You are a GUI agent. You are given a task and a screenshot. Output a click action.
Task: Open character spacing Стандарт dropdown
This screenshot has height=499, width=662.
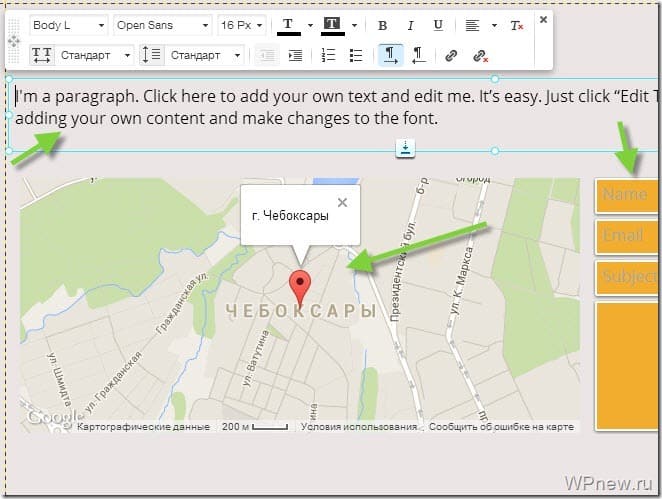tap(95, 55)
